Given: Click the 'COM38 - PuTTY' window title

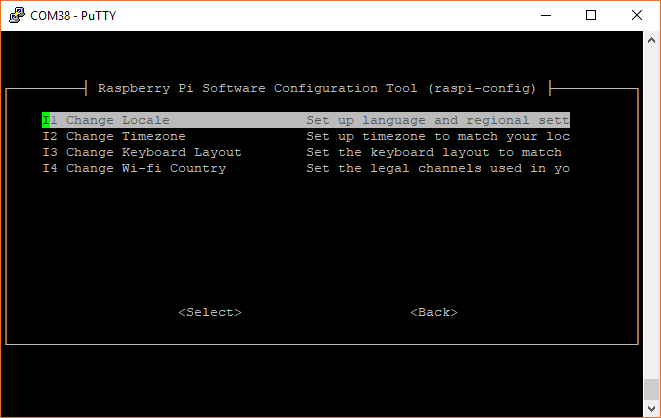Looking at the screenshot, I should point(73,16).
